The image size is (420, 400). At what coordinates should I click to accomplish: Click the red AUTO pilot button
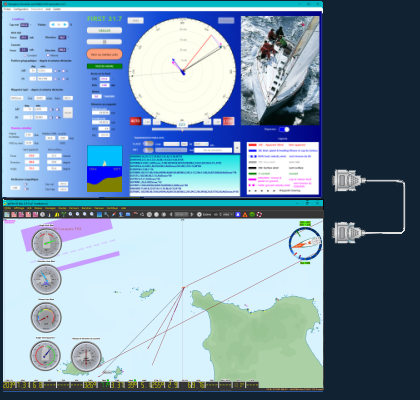(x=135, y=121)
